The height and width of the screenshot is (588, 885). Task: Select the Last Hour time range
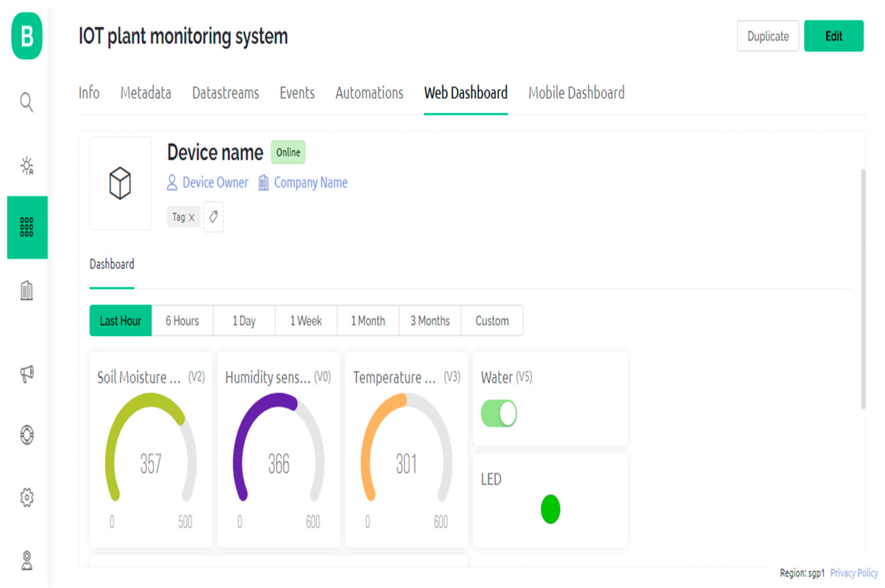point(120,321)
